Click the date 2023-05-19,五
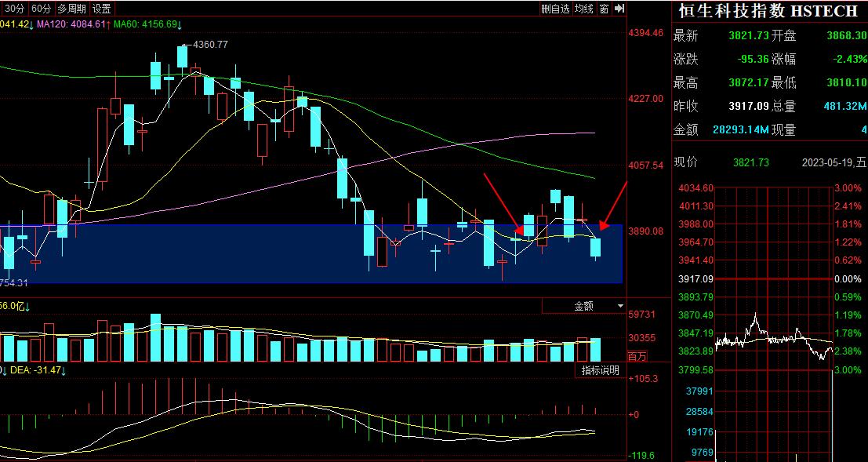Screen dimensions: 868x462 [x=833, y=163]
